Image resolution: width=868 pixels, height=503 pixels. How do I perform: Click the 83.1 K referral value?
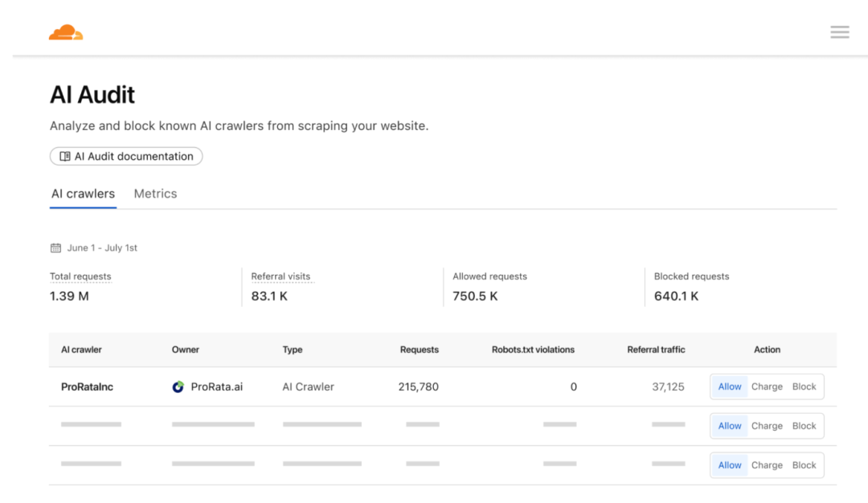tap(269, 296)
